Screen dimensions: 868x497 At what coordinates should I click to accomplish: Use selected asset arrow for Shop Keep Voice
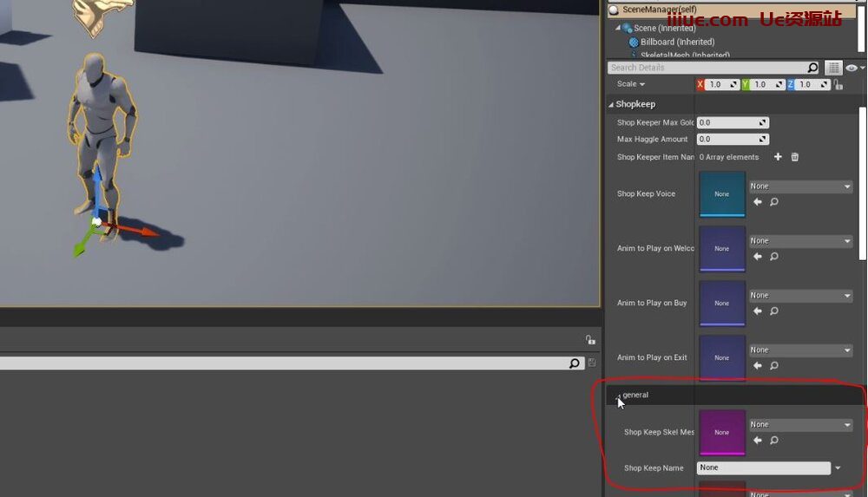pos(757,202)
